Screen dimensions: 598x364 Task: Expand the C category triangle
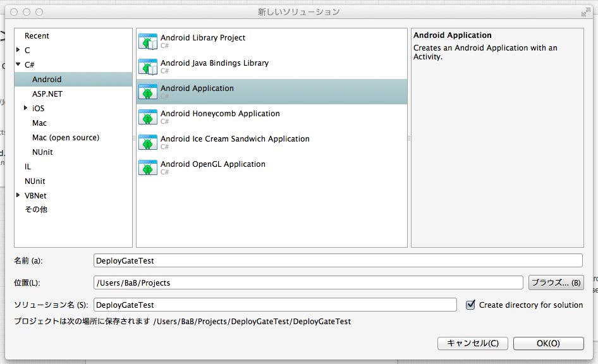click(x=18, y=50)
